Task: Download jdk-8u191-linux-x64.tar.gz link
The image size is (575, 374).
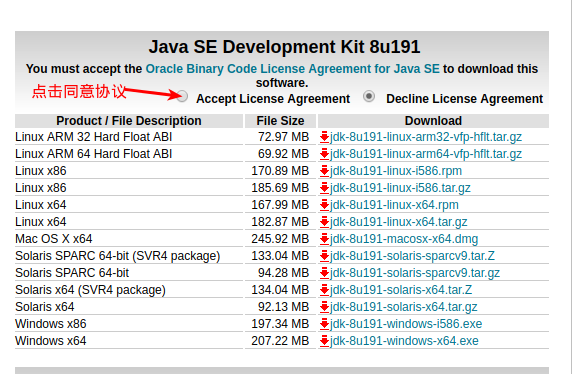Action: (x=399, y=222)
